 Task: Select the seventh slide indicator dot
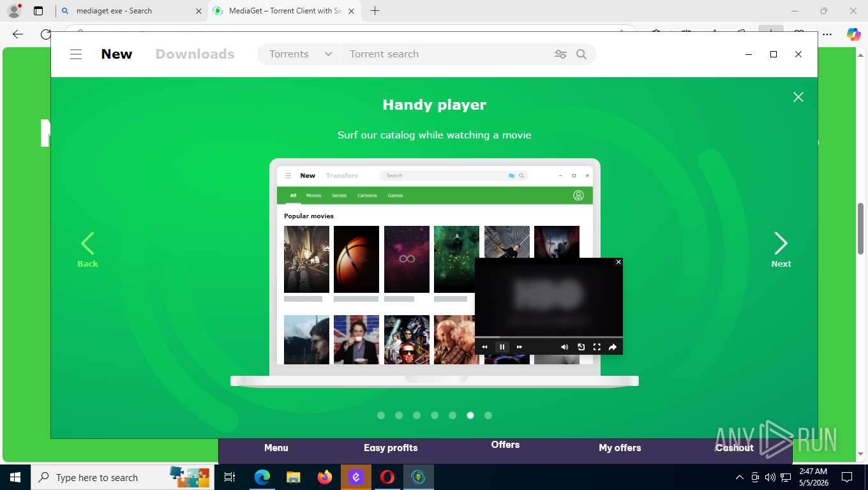pyautogui.click(x=488, y=415)
